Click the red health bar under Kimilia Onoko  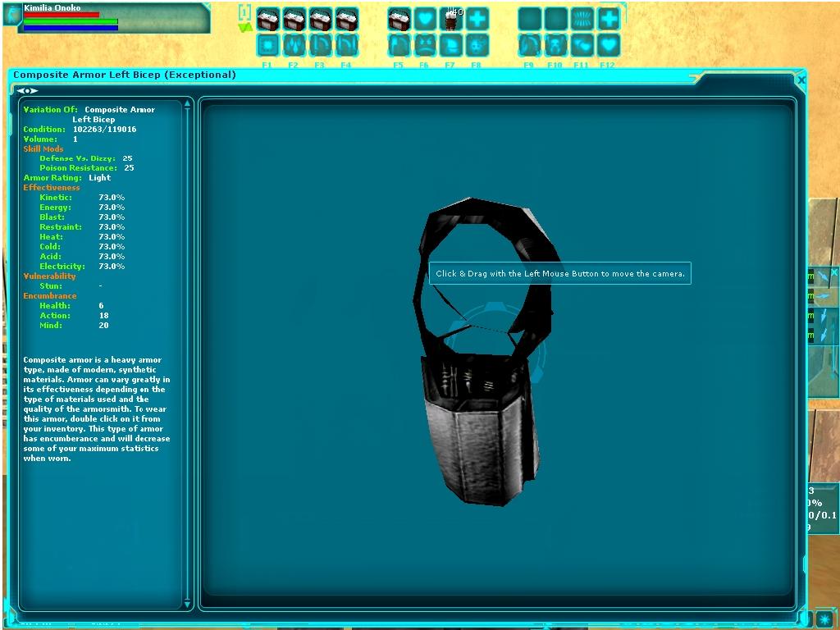click(x=62, y=15)
